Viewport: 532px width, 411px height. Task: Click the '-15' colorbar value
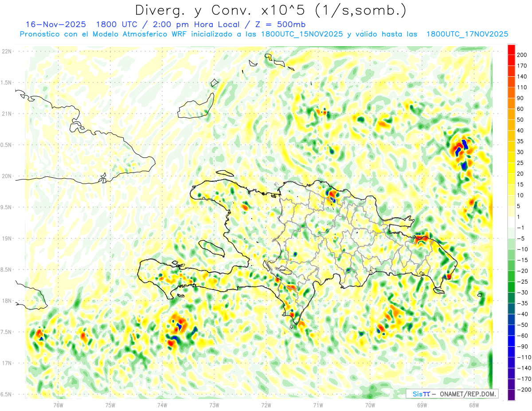523,260
